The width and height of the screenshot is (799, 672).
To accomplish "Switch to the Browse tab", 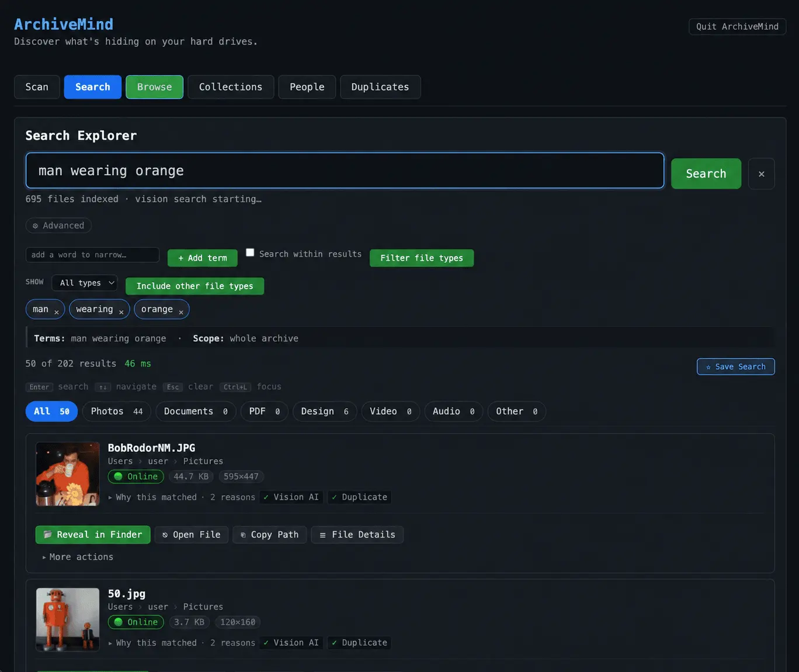I will (155, 87).
